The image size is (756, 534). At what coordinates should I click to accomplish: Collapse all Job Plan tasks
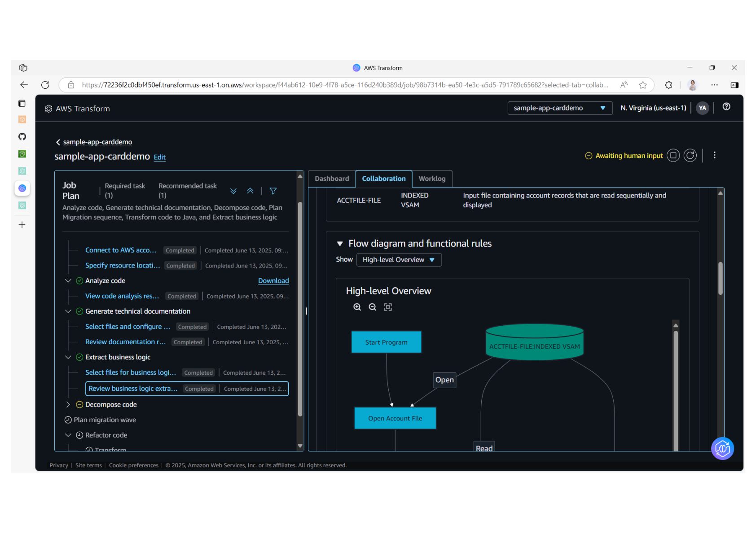tap(250, 191)
